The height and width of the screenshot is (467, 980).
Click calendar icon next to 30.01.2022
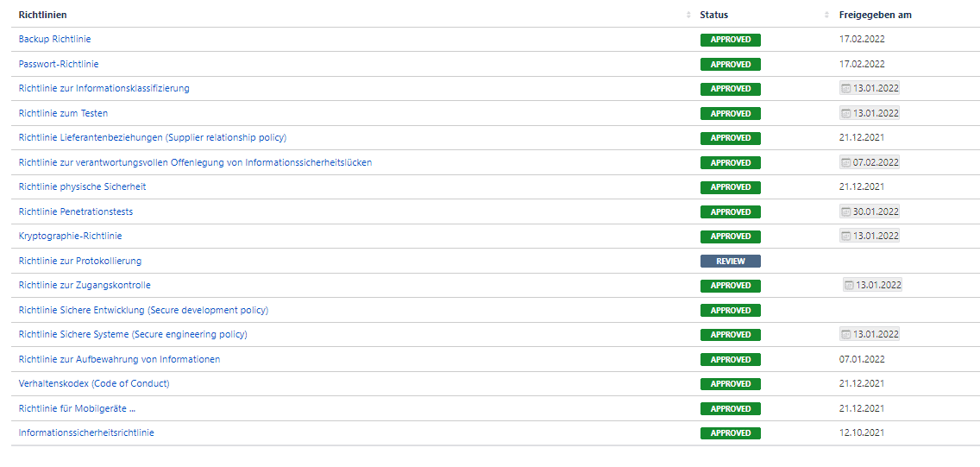(846, 211)
